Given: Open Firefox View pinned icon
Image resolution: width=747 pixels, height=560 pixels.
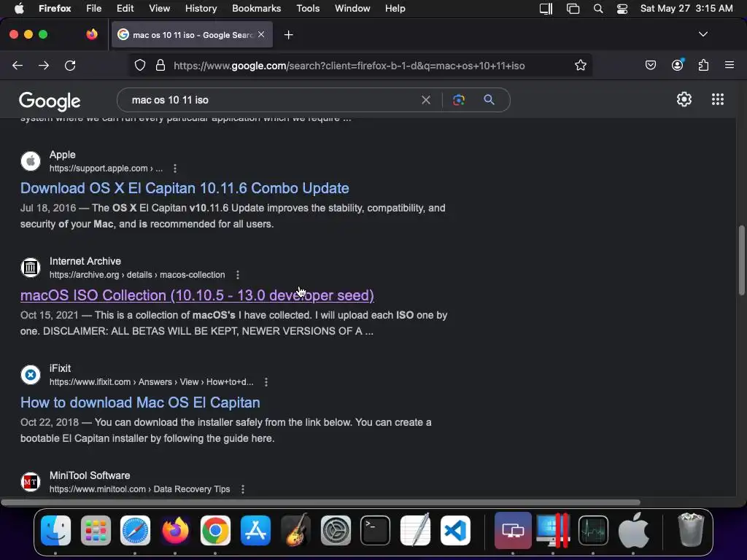Looking at the screenshot, I should [x=92, y=34].
